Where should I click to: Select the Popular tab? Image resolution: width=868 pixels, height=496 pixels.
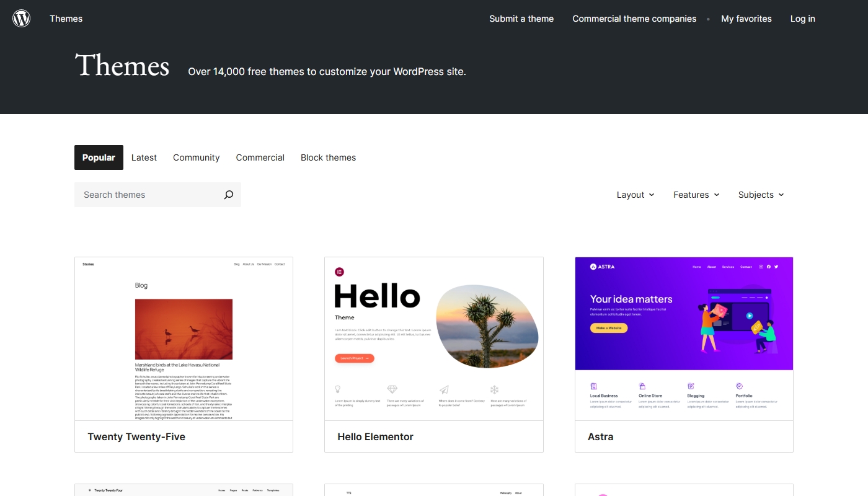[x=99, y=157]
